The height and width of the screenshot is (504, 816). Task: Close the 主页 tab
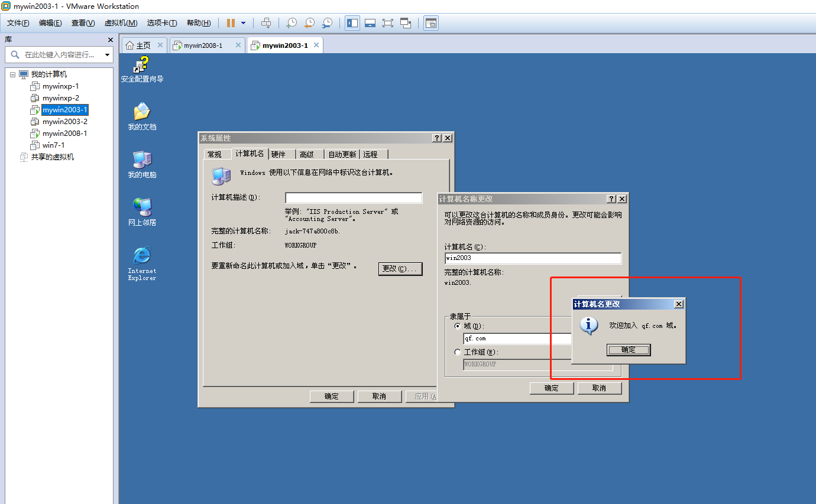[160, 45]
